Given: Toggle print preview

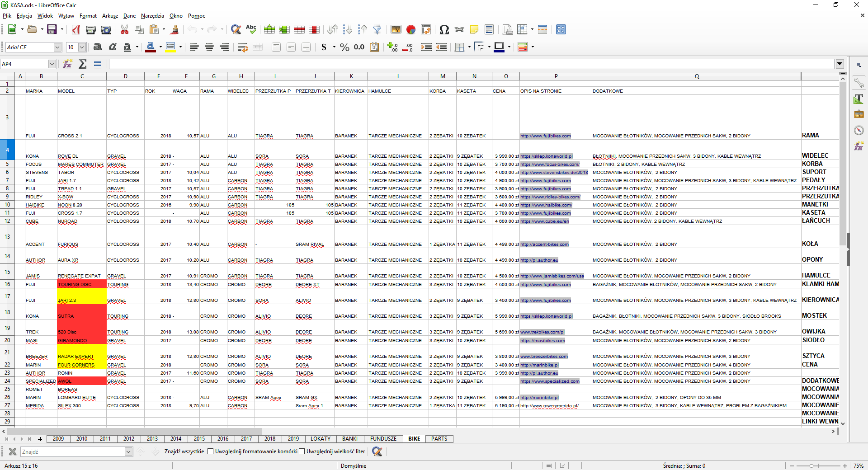Looking at the screenshot, I should click(106, 30).
